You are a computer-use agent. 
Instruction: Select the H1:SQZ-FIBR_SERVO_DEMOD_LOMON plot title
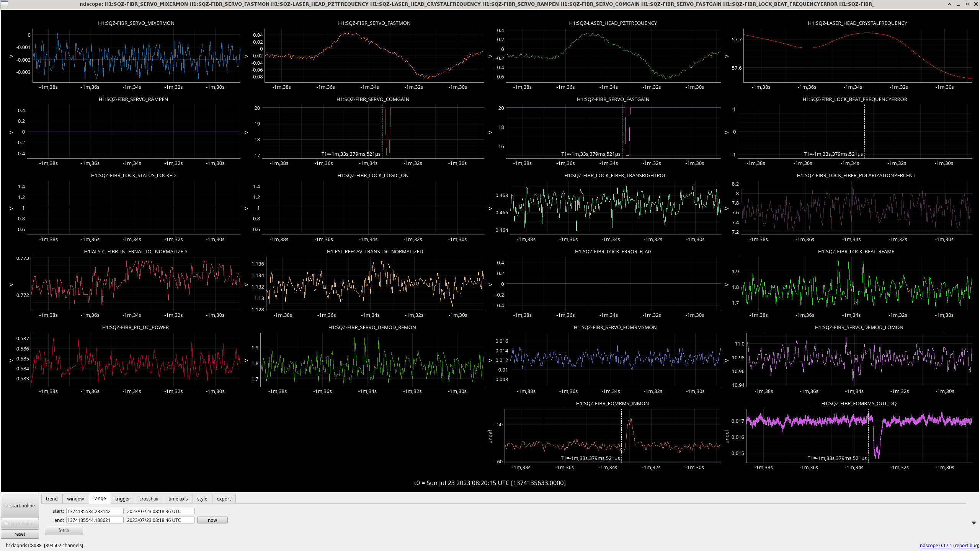[859, 327]
